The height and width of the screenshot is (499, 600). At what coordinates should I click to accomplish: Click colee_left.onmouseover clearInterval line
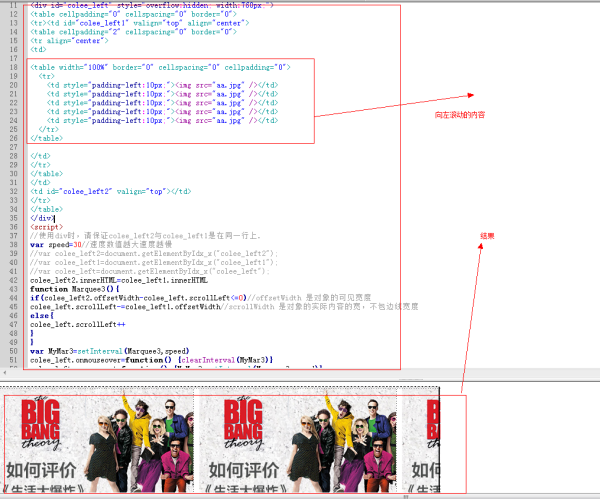(152, 360)
